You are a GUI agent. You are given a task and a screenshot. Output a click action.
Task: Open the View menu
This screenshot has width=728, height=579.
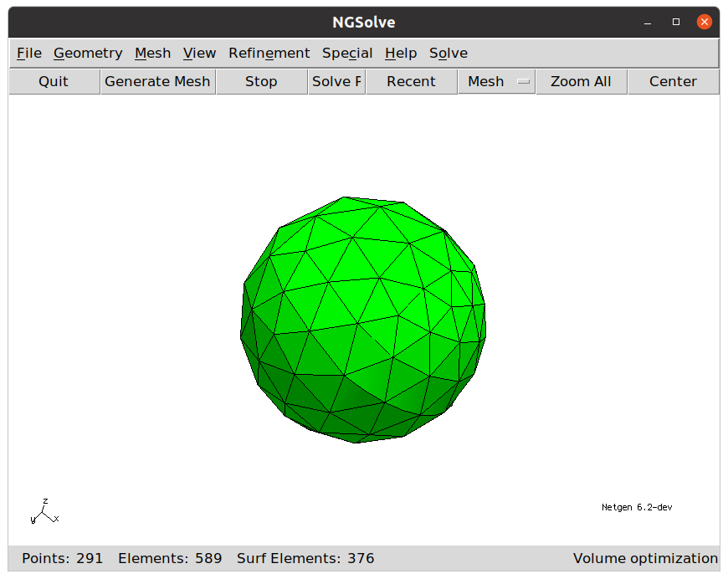[x=200, y=54]
